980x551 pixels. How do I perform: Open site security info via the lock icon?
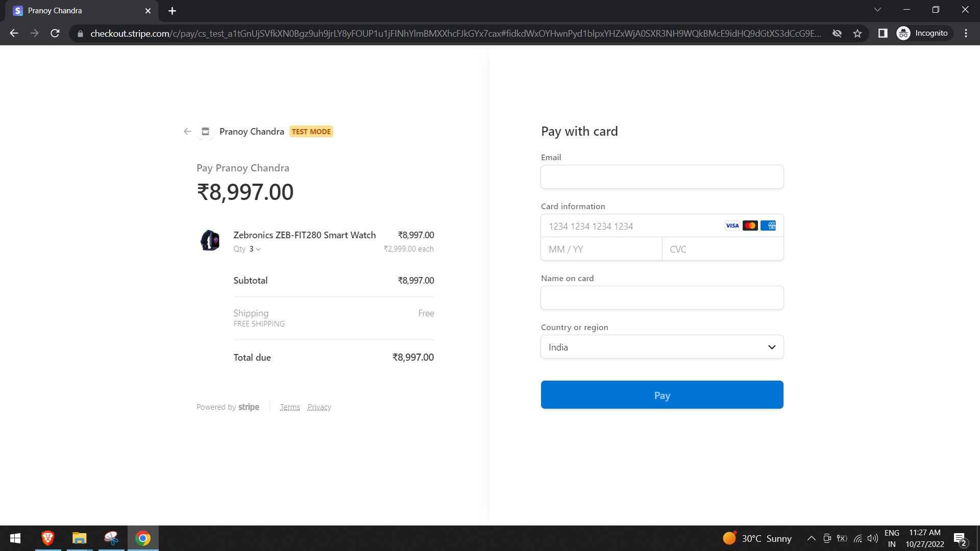click(x=80, y=33)
